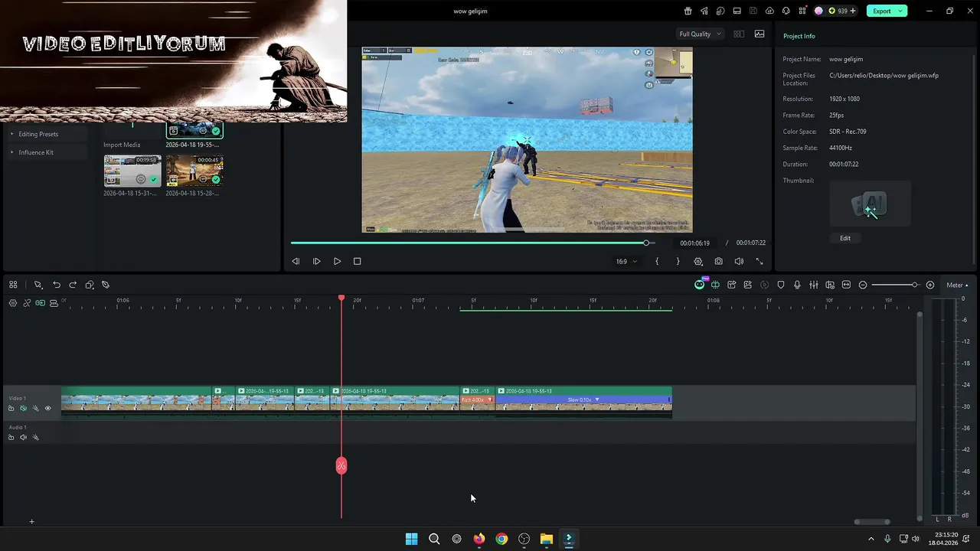Enter fullscreen preview mode
This screenshot has height=551, width=980.
pos(759,261)
